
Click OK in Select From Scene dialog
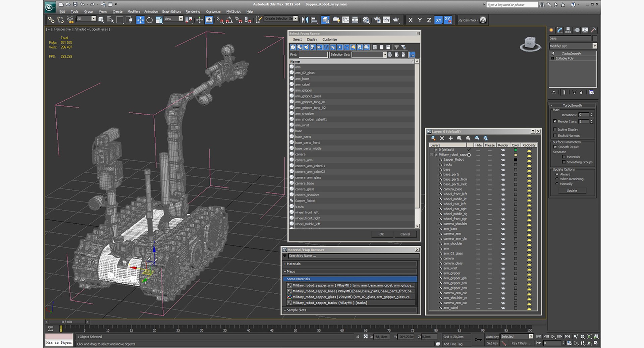coord(382,234)
